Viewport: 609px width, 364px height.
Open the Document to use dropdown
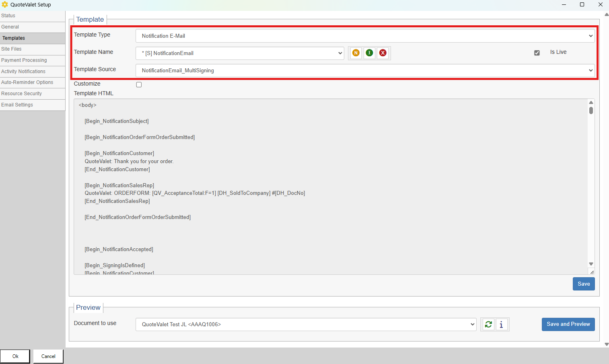306,325
